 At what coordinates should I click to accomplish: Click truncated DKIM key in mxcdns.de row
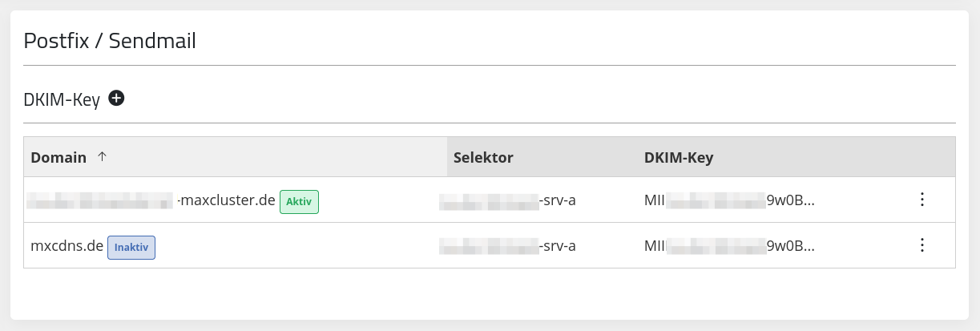click(729, 245)
